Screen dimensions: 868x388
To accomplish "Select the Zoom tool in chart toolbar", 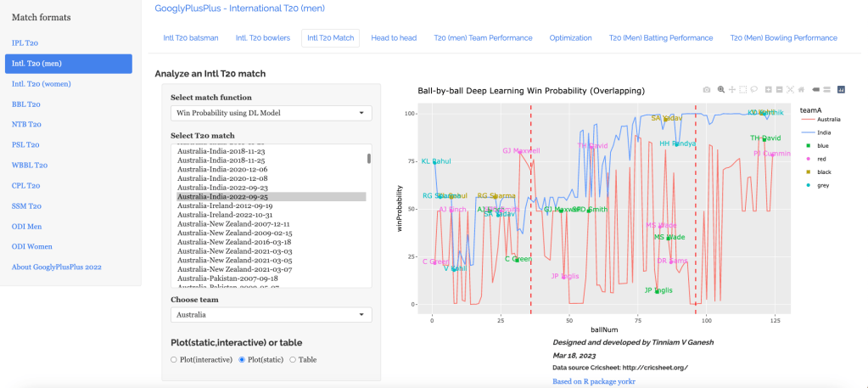I will (x=720, y=89).
